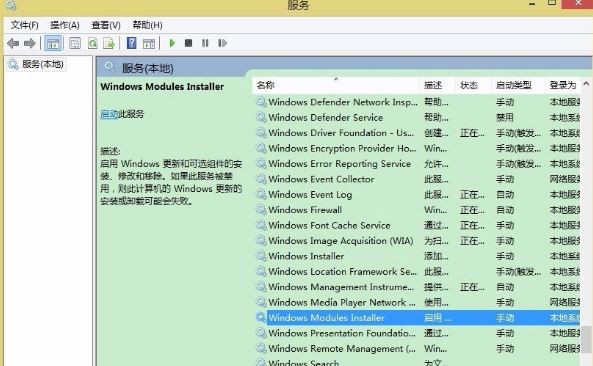
Task: Toggle the show/hide console tree icon
Action: (x=53, y=43)
